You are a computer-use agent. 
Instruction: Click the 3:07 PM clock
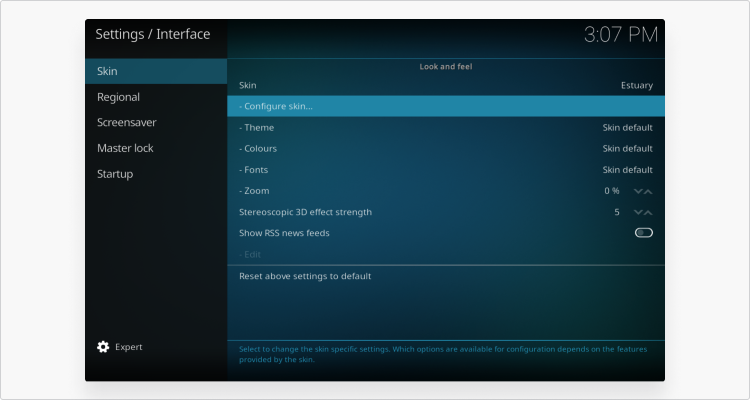tap(621, 34)
